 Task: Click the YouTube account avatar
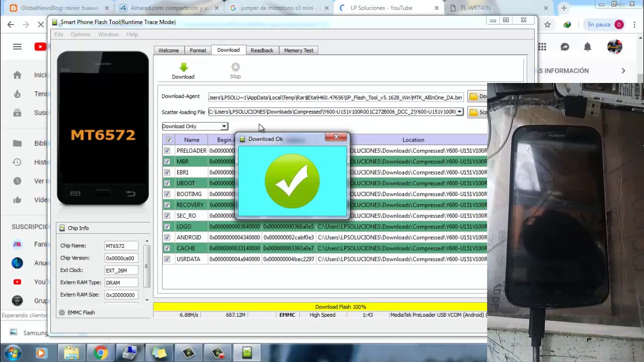coord(615,47)
